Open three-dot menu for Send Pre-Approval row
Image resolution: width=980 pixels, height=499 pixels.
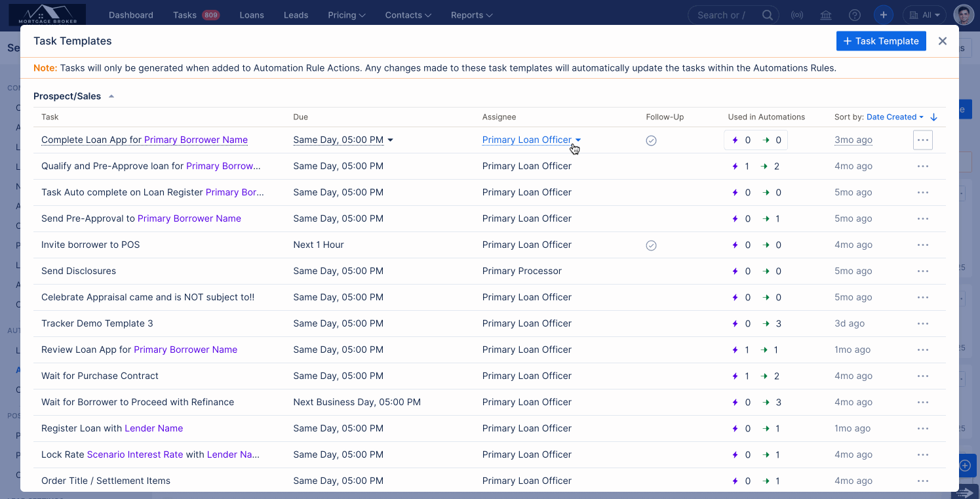coord(923,218)
